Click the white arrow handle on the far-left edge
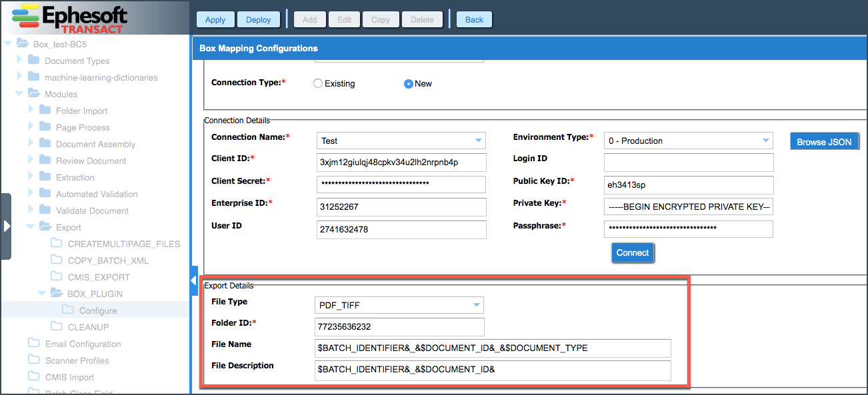Screen dimensions: 868x395 pyautogui.click(x=6, y=226)
